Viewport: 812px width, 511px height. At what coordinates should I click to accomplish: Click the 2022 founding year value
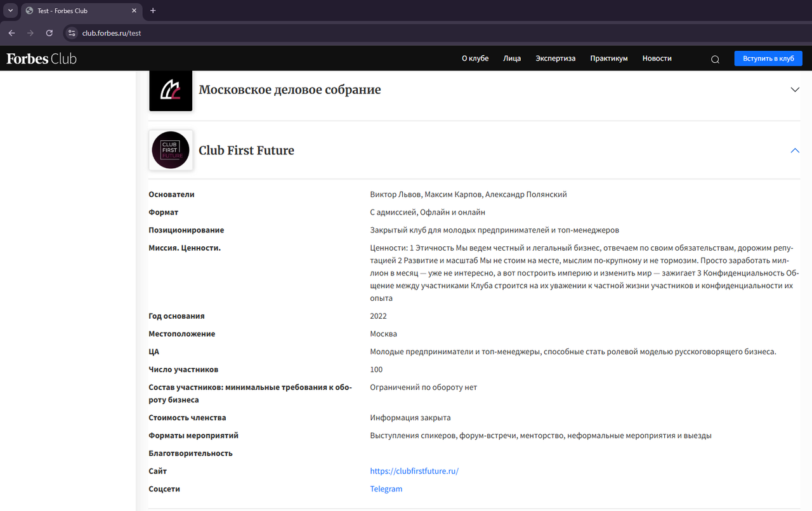[x=379, y=316]
